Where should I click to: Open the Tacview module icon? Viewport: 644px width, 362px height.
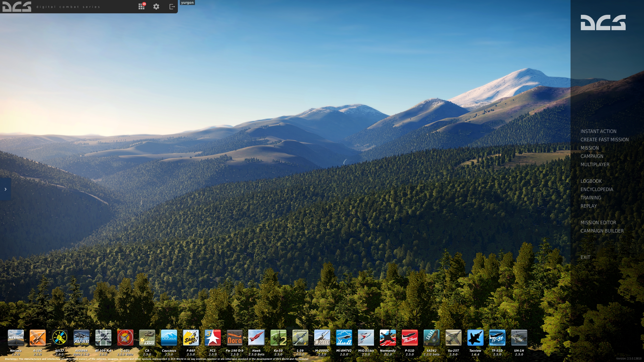[x=475, y=338]
